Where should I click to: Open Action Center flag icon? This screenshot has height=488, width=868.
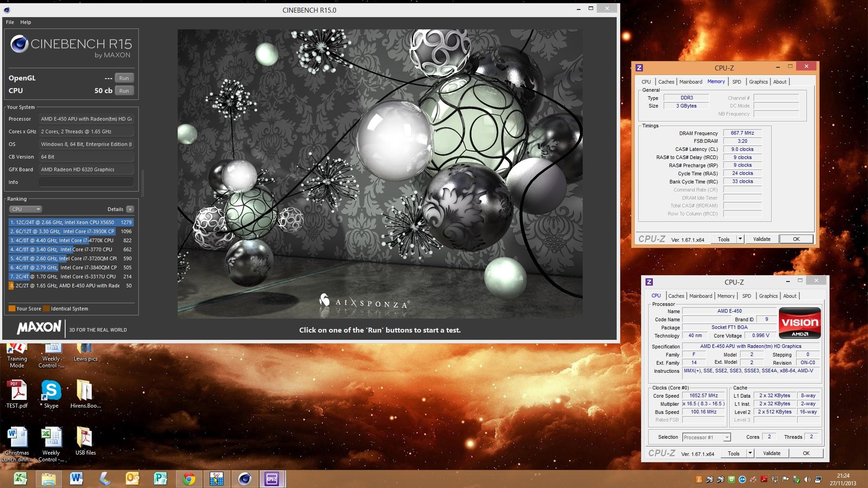click(785, 479)
